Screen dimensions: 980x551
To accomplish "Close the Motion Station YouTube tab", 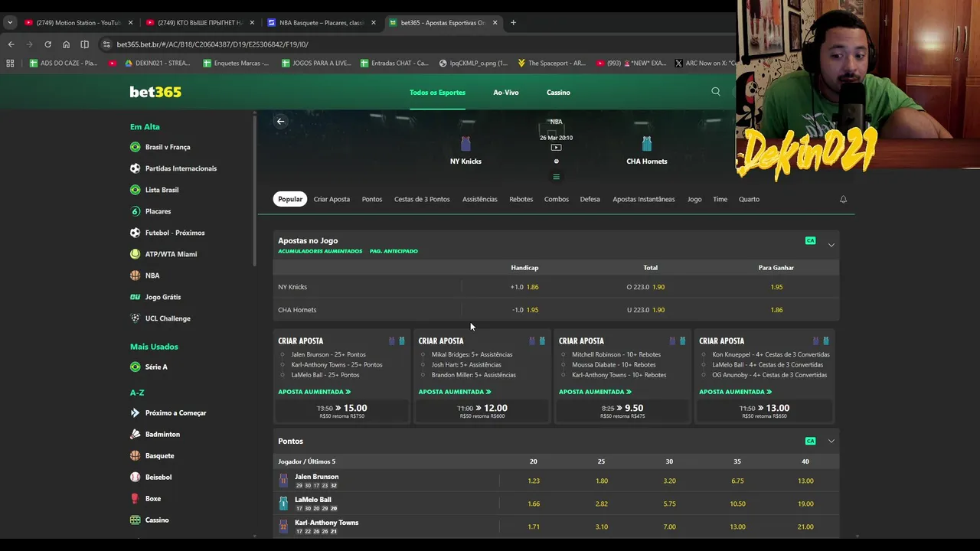I will click(x=130, y=22).
